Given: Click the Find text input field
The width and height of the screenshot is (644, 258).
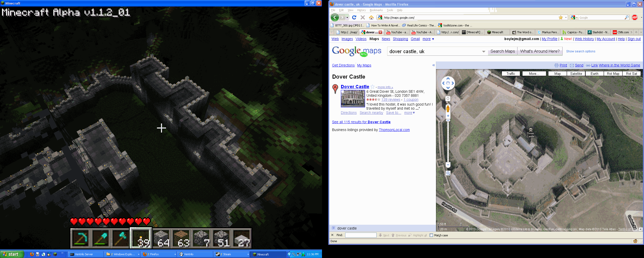Looking at the screenshot, I should (x=361, y=235).
